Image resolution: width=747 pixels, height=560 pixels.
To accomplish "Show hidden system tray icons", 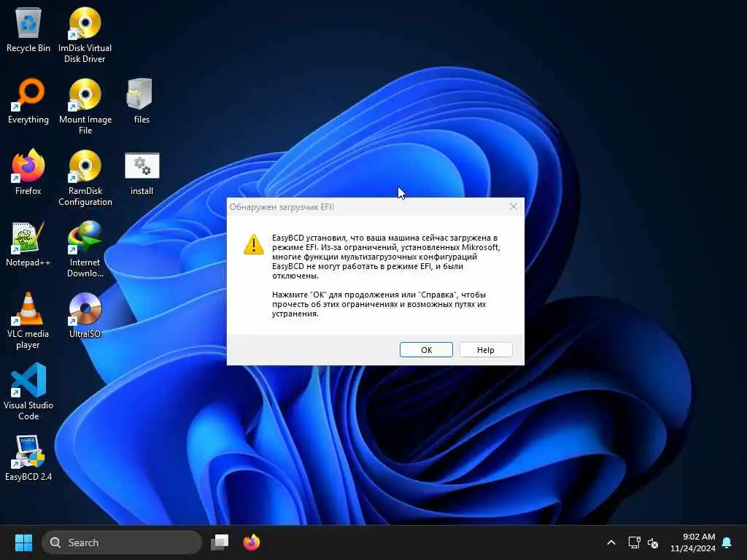I will click(611, 542).
